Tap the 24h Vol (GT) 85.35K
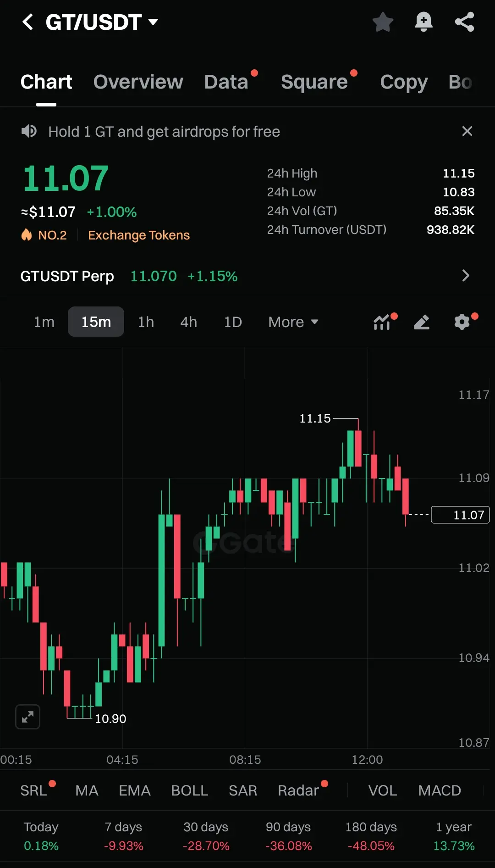 (x=454, y=211)
